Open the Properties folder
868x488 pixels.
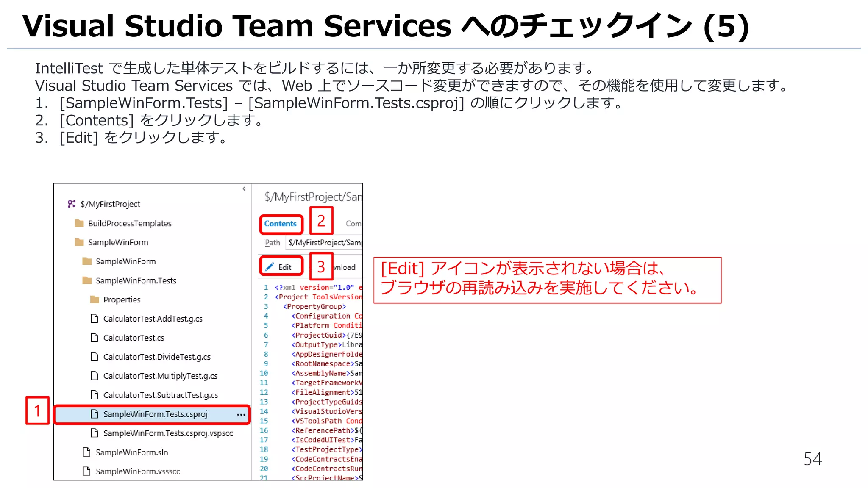(122, 299)
